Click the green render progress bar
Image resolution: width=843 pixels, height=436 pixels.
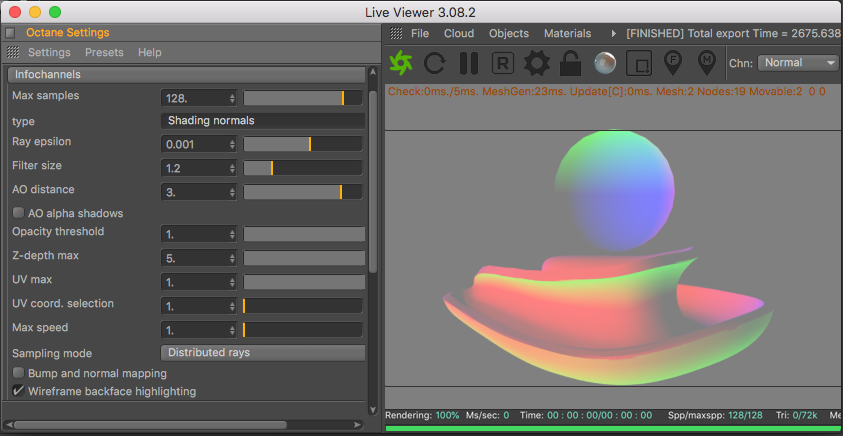pyautogui.click(x=614, y=428)
